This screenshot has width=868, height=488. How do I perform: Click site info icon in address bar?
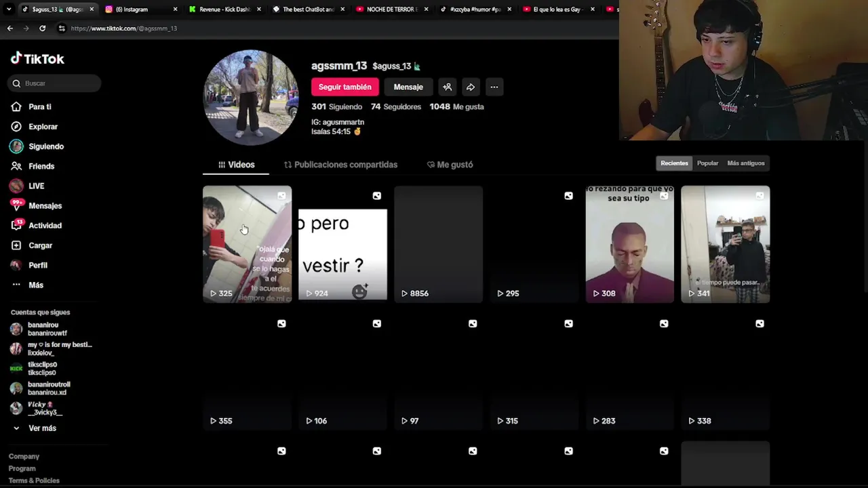(x=62, y=28)
